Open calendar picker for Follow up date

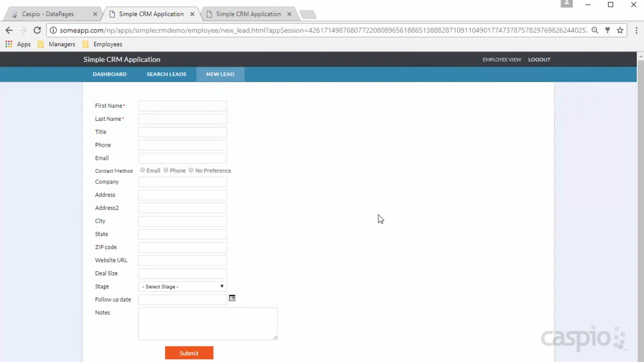(232, 298)
